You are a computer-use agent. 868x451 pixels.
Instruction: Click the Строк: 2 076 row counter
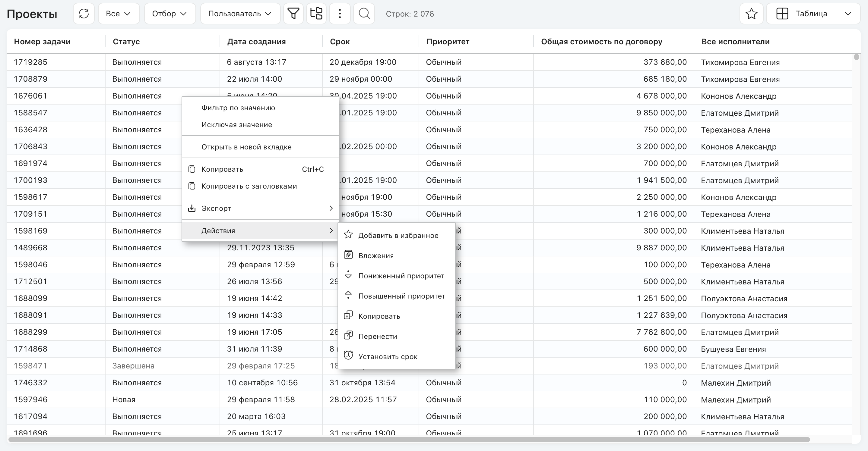pyautogui.click(x=410, y=14)
